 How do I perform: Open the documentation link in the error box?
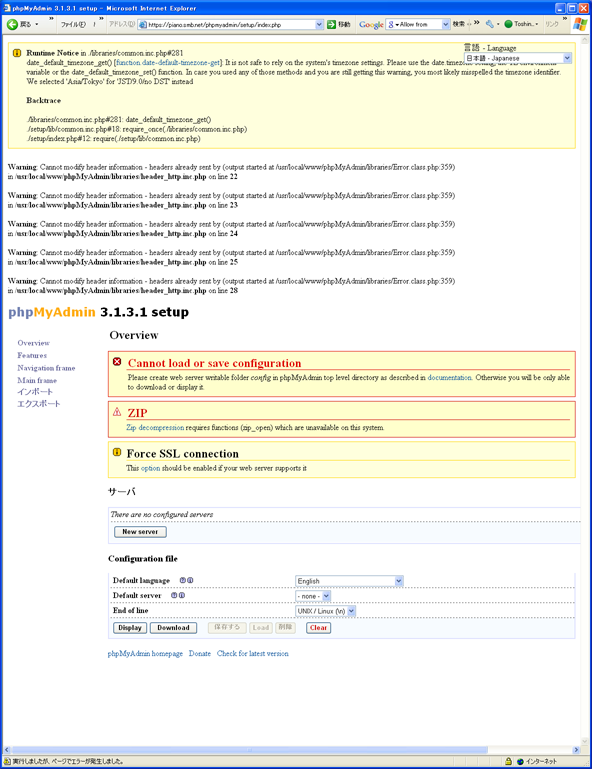449,378
